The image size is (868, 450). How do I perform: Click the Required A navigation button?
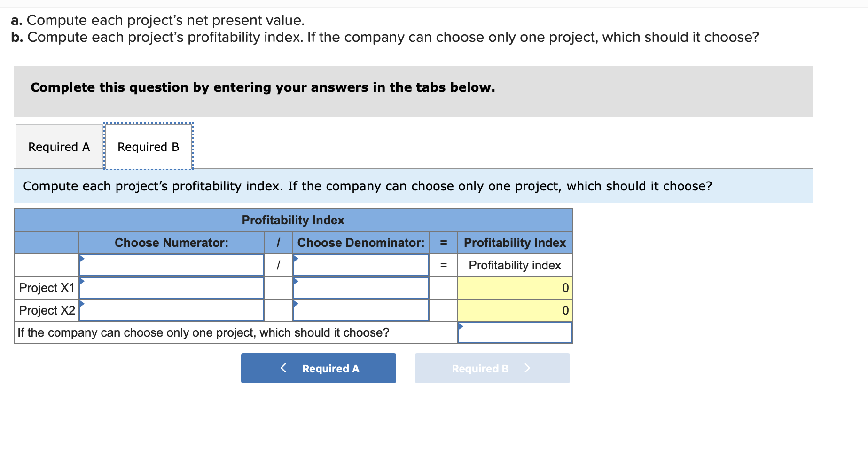318,368
